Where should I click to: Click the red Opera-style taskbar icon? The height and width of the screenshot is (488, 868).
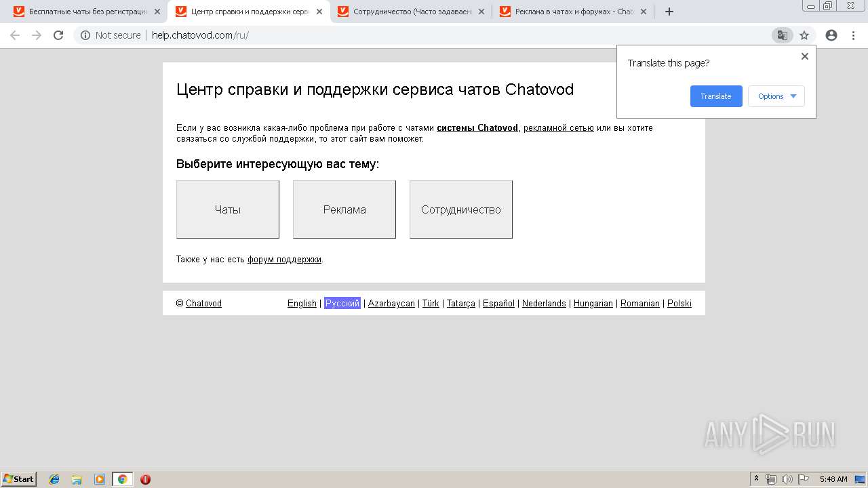(x=145, y=479)
